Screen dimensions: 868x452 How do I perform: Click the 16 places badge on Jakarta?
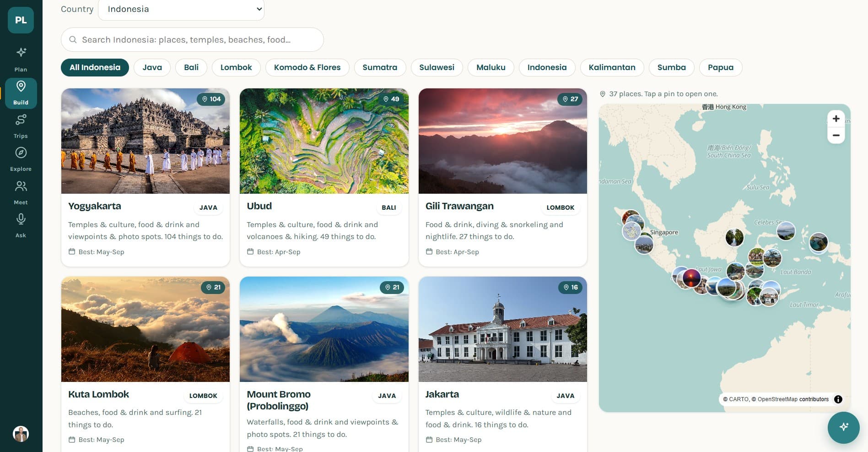[x=570, y=287]
